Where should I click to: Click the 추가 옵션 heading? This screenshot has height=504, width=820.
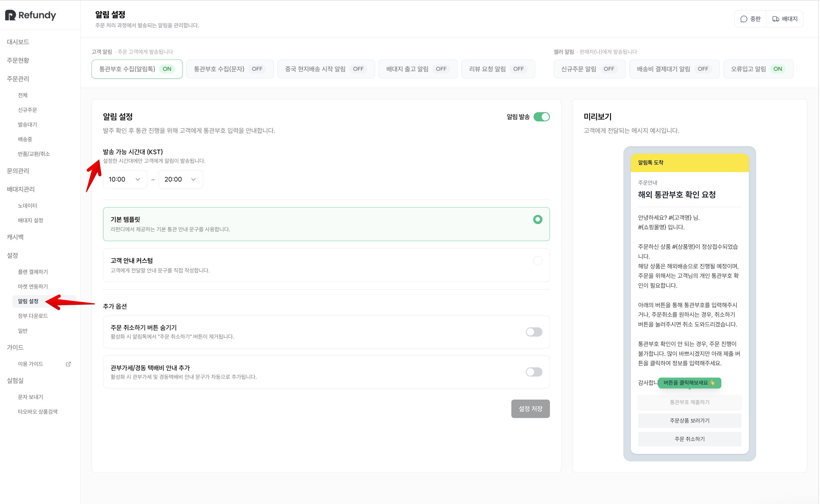(x=114, y=306)
